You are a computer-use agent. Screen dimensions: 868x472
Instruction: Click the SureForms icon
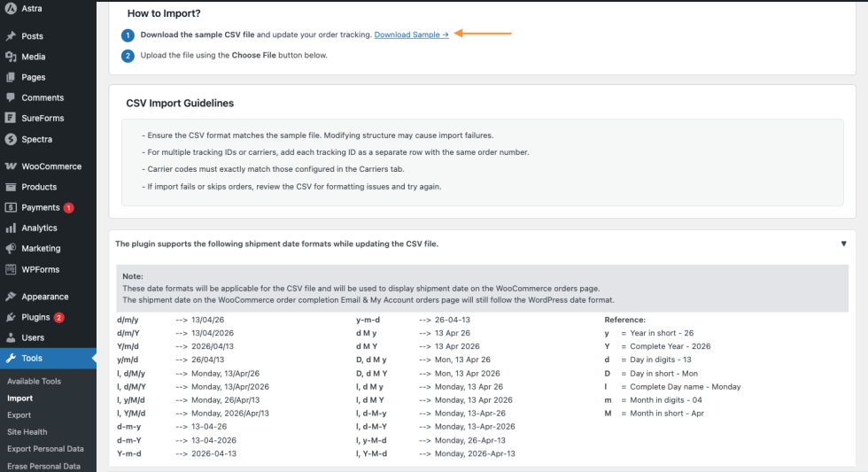point(11,118)
